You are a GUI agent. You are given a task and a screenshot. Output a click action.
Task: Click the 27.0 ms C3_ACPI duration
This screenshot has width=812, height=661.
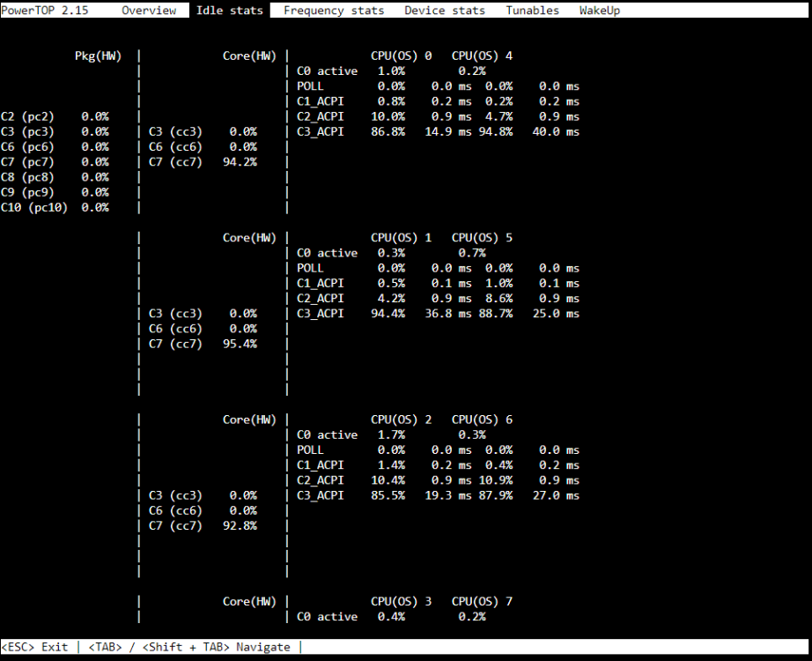click(x=556, y=495)
